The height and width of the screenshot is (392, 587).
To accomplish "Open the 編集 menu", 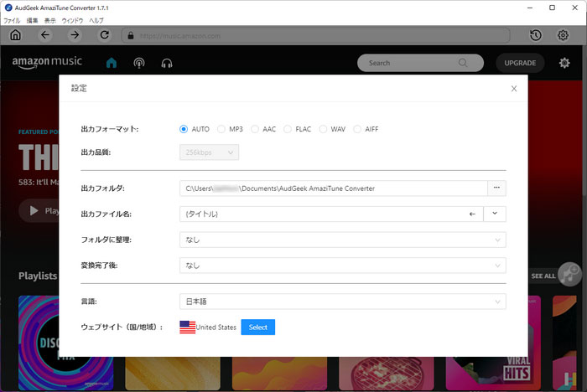I will (32, 21).
